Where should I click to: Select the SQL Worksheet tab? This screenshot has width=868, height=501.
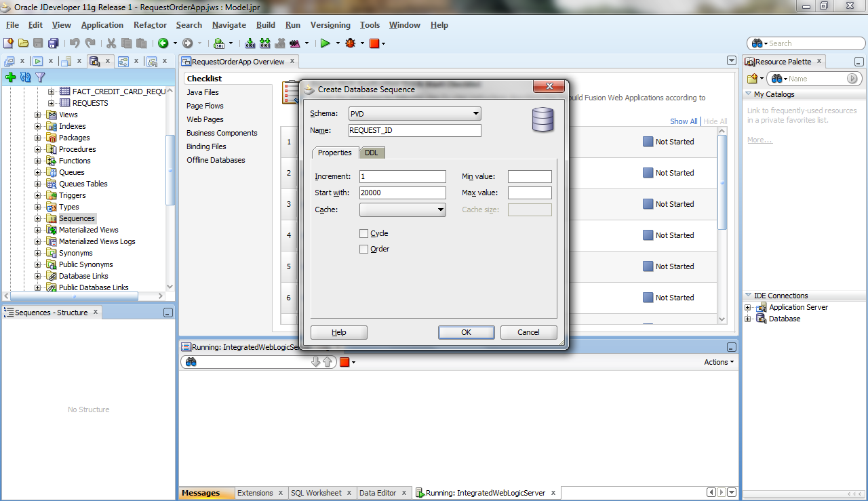316,493
